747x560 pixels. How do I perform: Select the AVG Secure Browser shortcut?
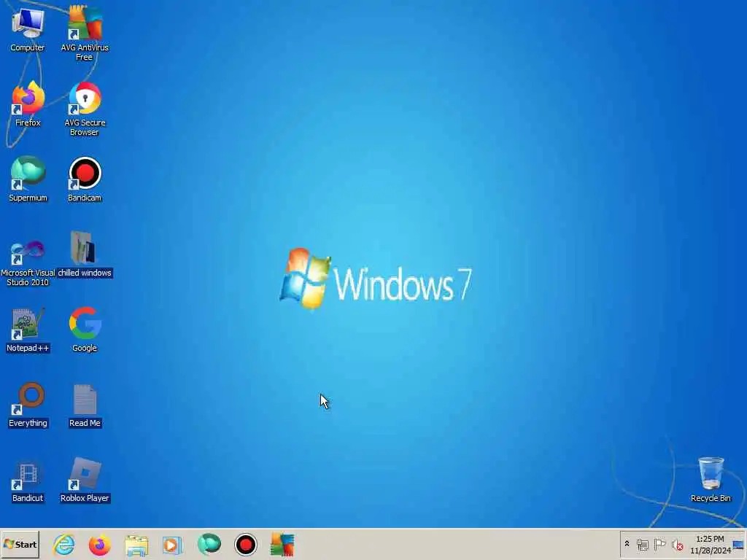[85, 109]
